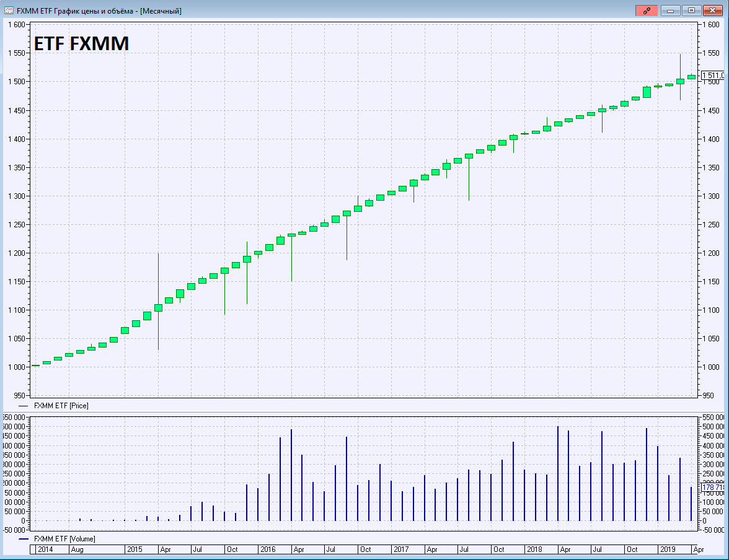The image size is (729, 560).
Task: Click the 'Apr' label right after 2015
Action: click(166, 549)
